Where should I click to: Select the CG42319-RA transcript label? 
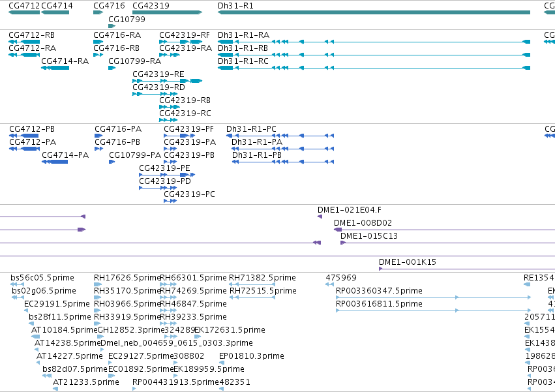tap(185, 48)
